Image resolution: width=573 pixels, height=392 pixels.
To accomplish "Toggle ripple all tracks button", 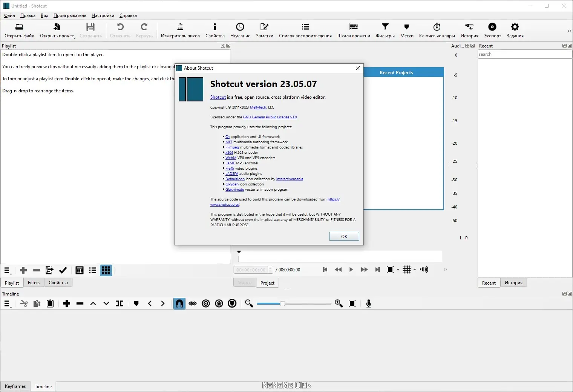I will tap(219, 304).
